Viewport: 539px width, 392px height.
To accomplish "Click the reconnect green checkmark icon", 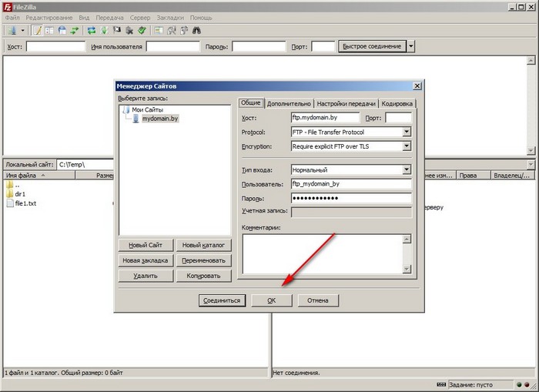I will point(142,31).
